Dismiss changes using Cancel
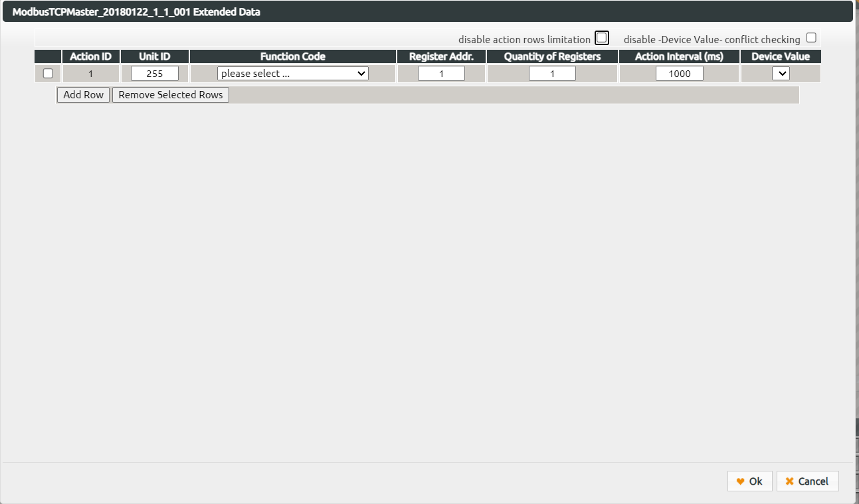Viewport: 859px width, 504px height. point(807,481)
